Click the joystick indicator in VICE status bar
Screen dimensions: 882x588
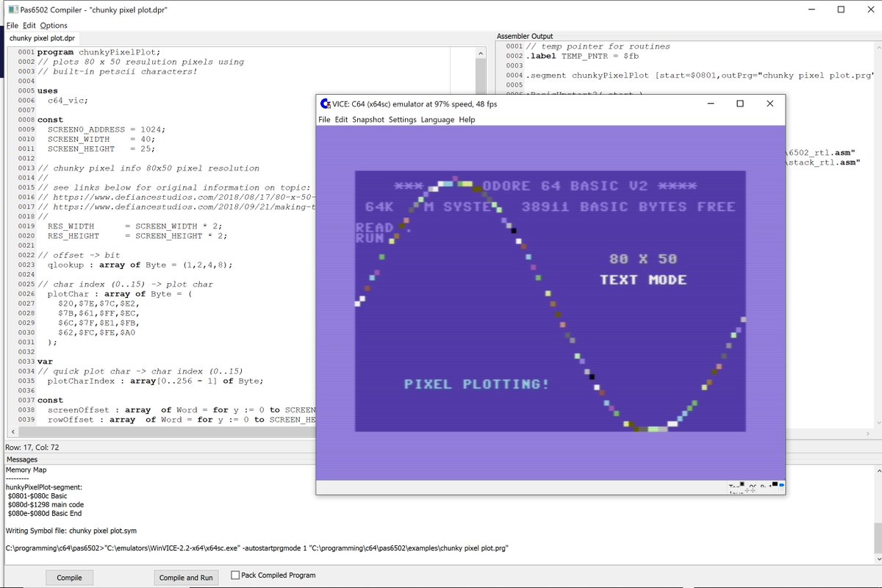coord(750,490)
